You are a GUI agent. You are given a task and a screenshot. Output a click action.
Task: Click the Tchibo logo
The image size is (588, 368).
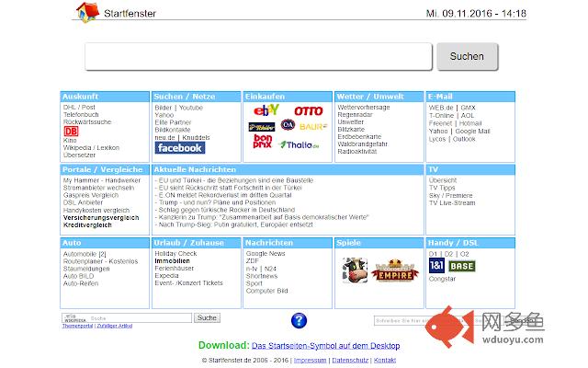[261, 127]
